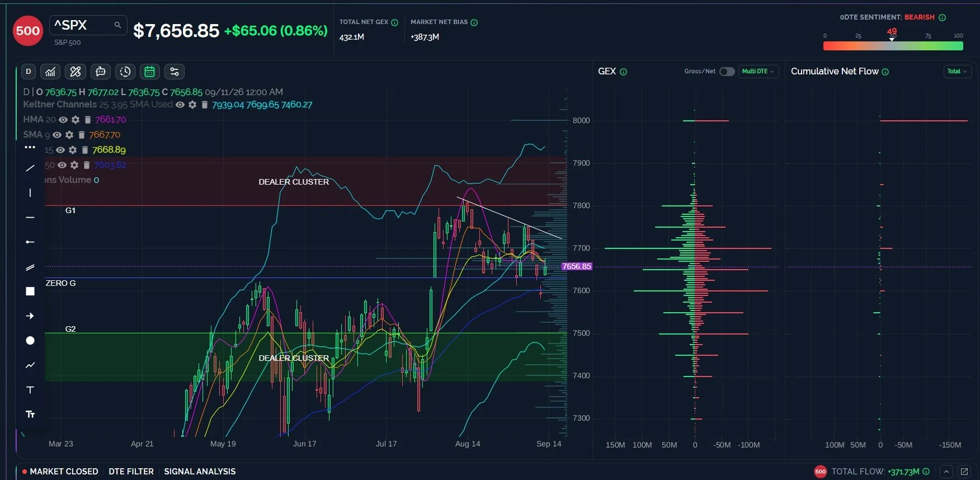Open the daily timeframe selector button

29,72
